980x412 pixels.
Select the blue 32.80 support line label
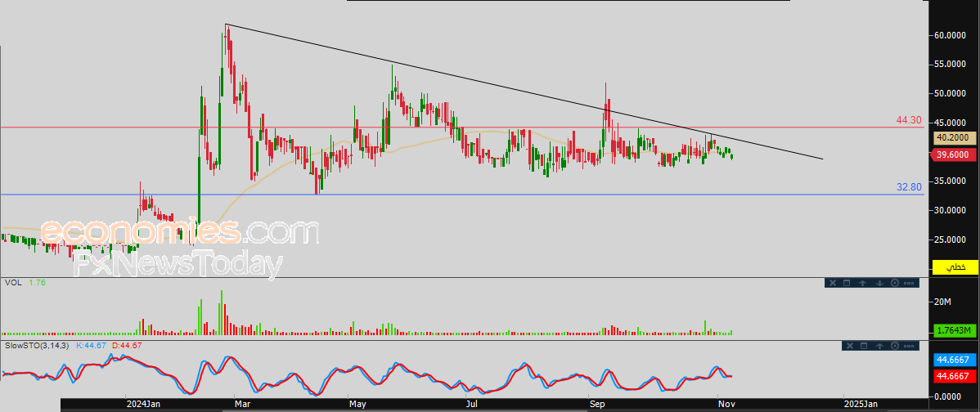tap(909, 187)
